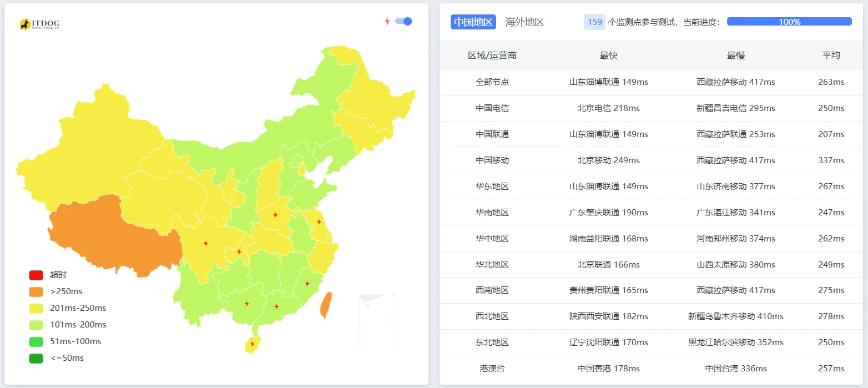Switch to the 海外地区 tab
868x388 pixels.
click(524, 22)
